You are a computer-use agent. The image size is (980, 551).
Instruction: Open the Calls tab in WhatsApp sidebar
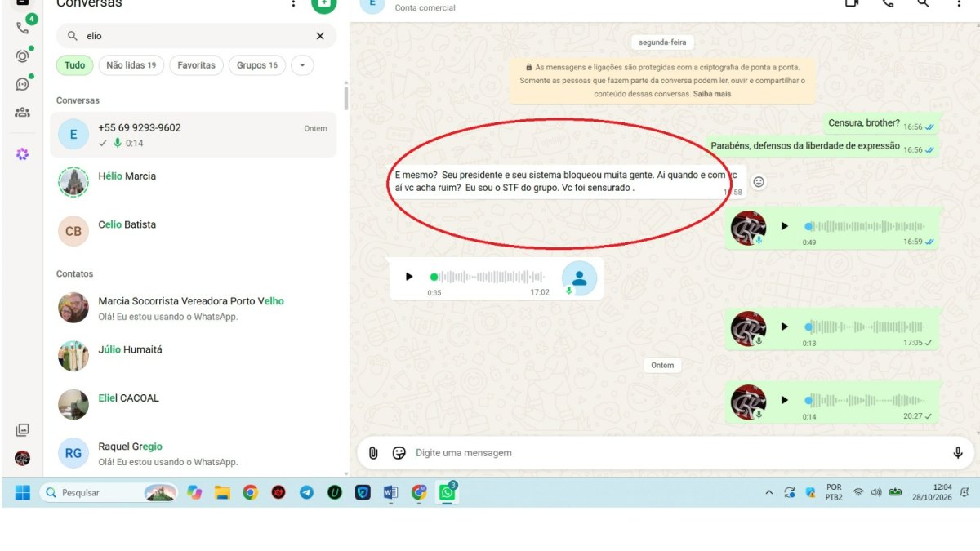pos(22,27)
